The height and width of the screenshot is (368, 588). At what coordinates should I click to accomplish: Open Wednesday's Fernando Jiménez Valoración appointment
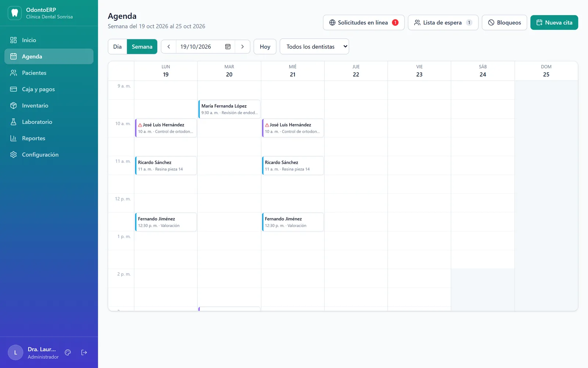tap(293, 222)
